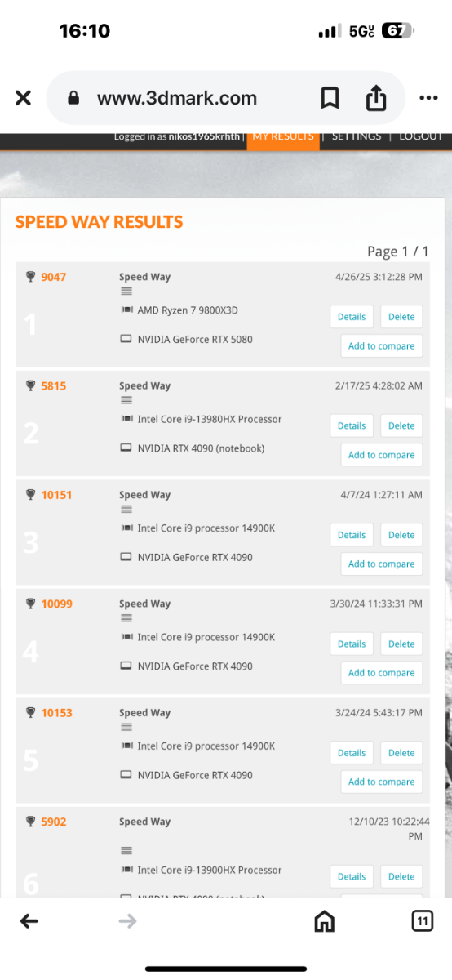The image size is (452, 980).
Task: Go to the browser home icon
Action: (325, 921)
